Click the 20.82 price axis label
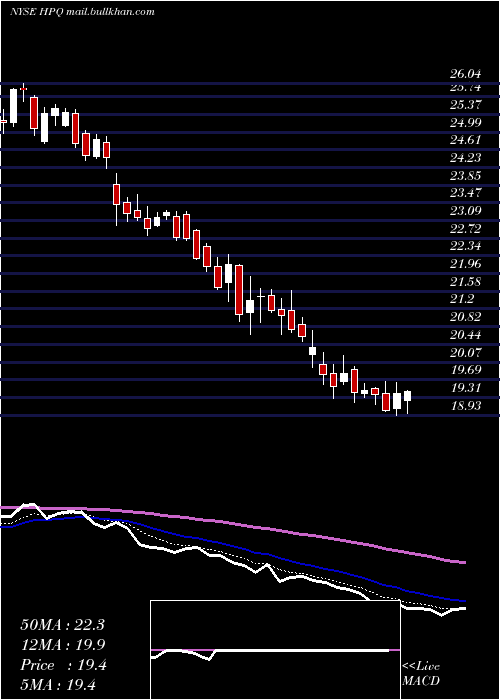Image resolution: width=500 pixels, height=700 pixels. click(x=466, y=317)
